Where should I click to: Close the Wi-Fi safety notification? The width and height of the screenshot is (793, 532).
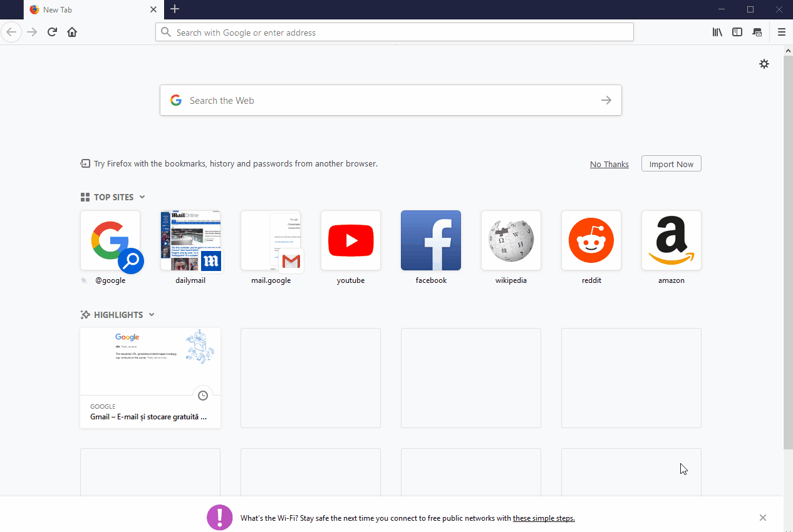763,518
